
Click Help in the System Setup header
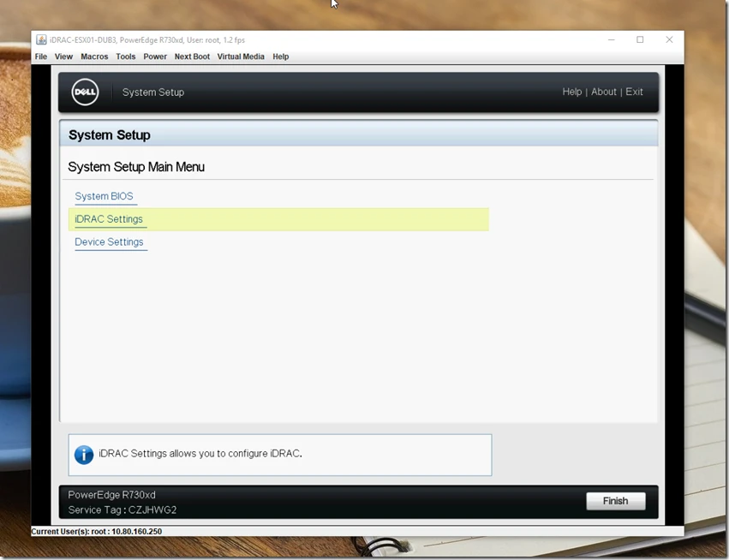tap(572, 92)
